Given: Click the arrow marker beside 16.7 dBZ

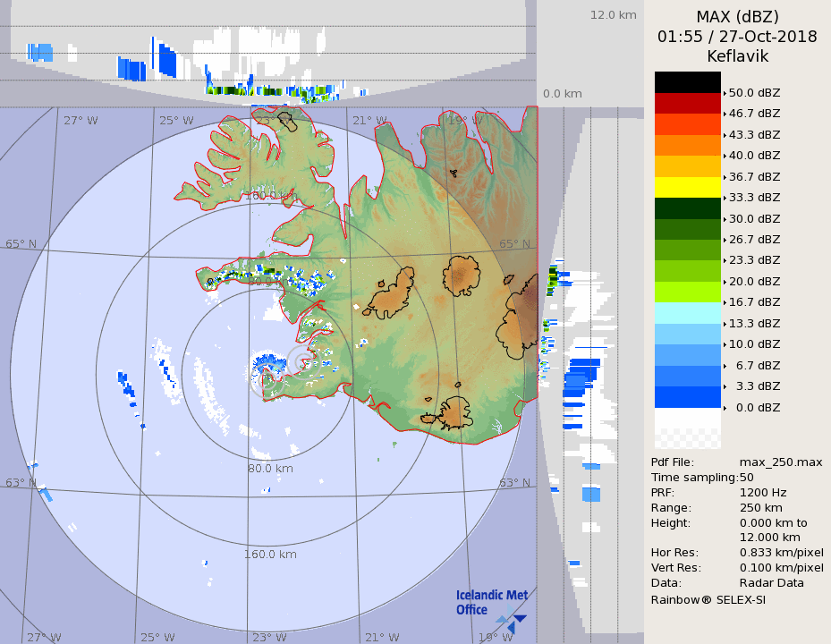Looking at the screenshot, I should (725, 302).
